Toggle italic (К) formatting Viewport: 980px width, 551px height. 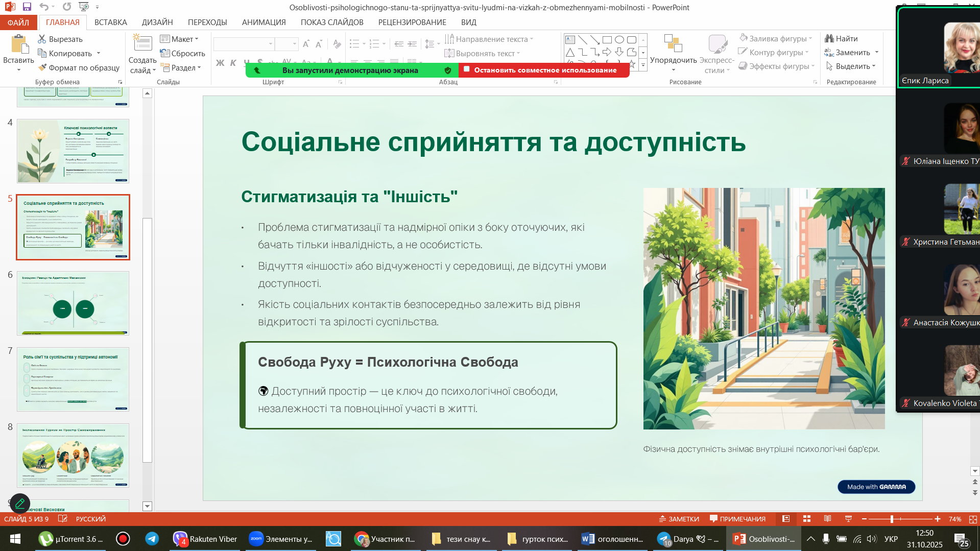pyautogui.click(x=233, y=63)
